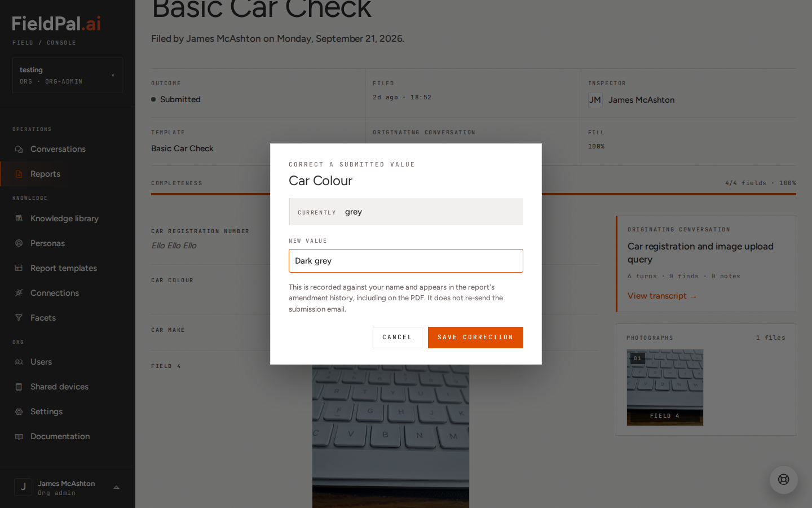Open the testing organization switcher dropdown
Screen dimensions: 812x508
coord(67,75)
